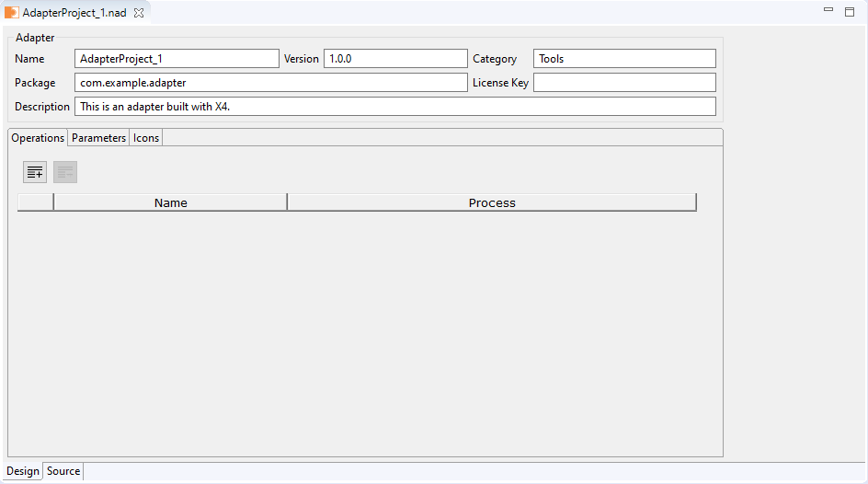
Task: Minimize the editor panel
Action: pyautogui.click(x=828, y=10)
